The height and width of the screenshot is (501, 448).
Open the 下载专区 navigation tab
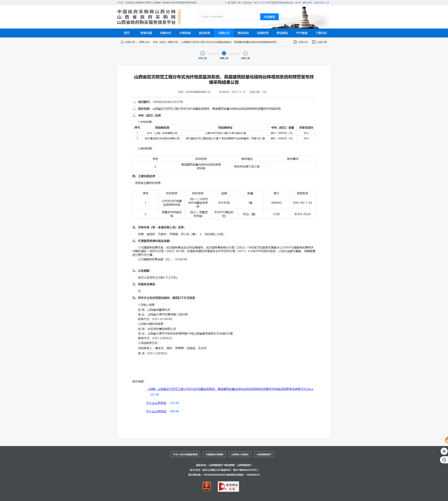point(321,33)
